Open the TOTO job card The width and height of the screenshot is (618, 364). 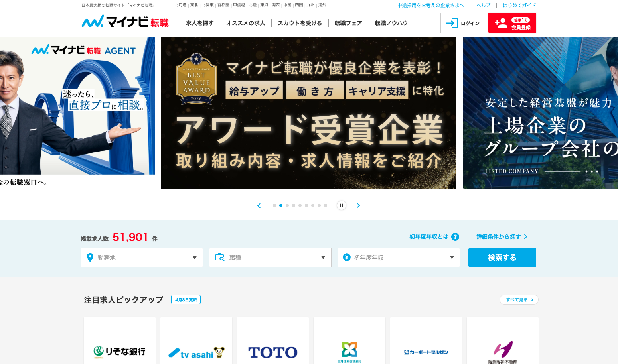coord(273,340)
